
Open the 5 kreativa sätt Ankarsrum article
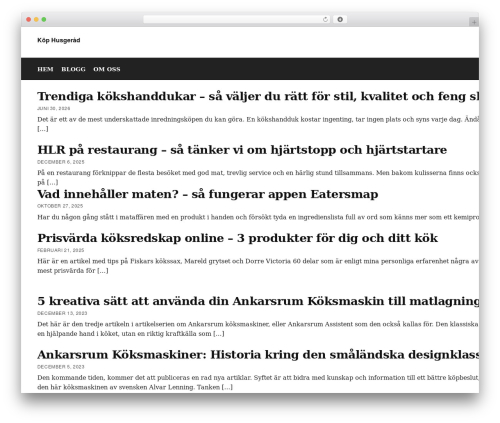pos(258,301)
